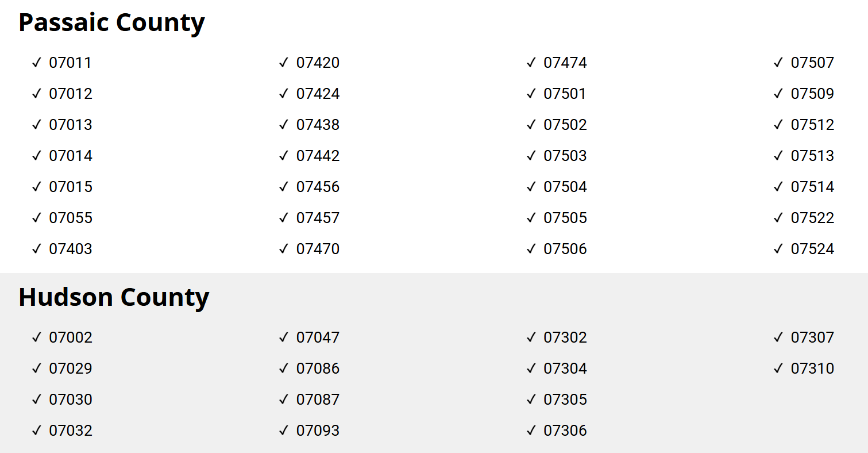The width and height of the screenshot is (868, 453).
Task: Click the checkmark next to 07507
Action: [x=778, y=63]
